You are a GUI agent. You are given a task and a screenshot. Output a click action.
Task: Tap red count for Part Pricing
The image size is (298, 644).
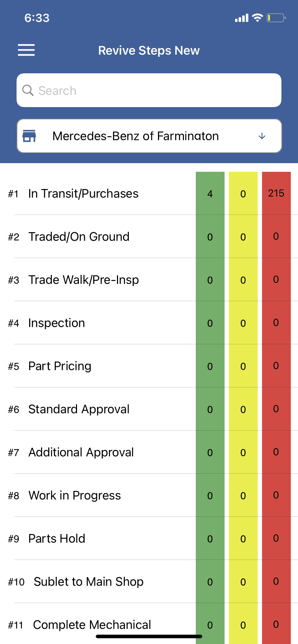pos(276,366)
